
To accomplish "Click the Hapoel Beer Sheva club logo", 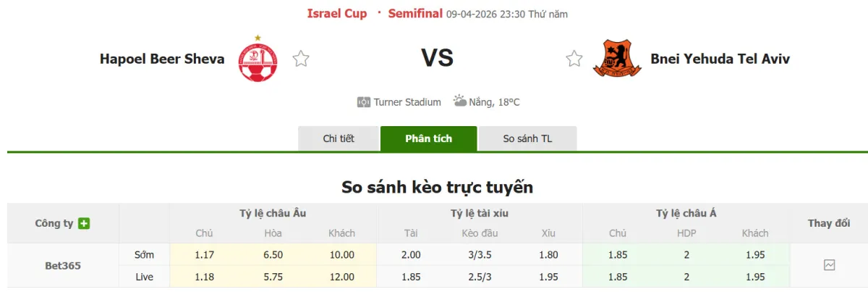I will click(258, 59).
